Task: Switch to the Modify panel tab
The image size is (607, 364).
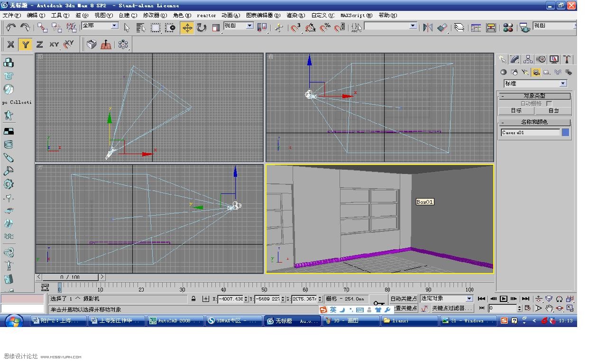Action: tap(515, 59)
